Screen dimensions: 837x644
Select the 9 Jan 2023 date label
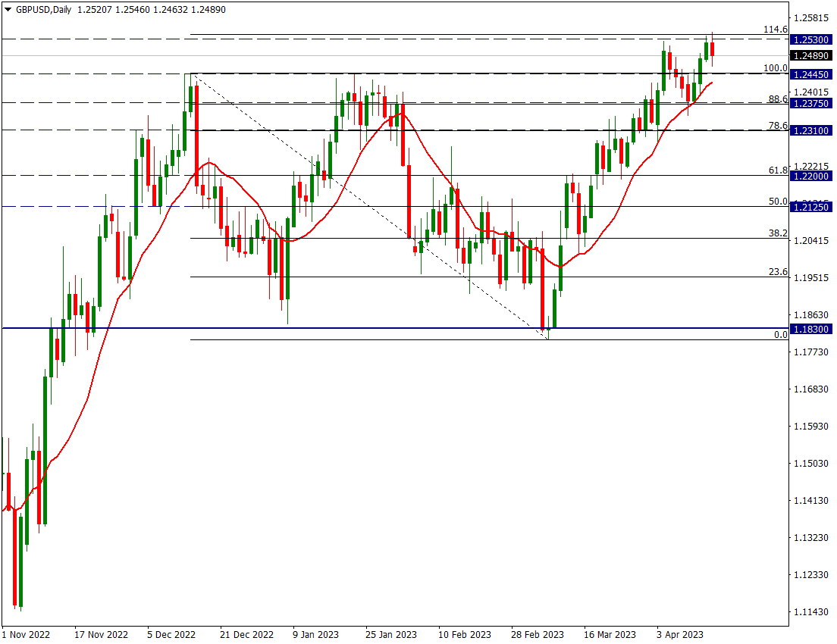click(x=315, y=634)
